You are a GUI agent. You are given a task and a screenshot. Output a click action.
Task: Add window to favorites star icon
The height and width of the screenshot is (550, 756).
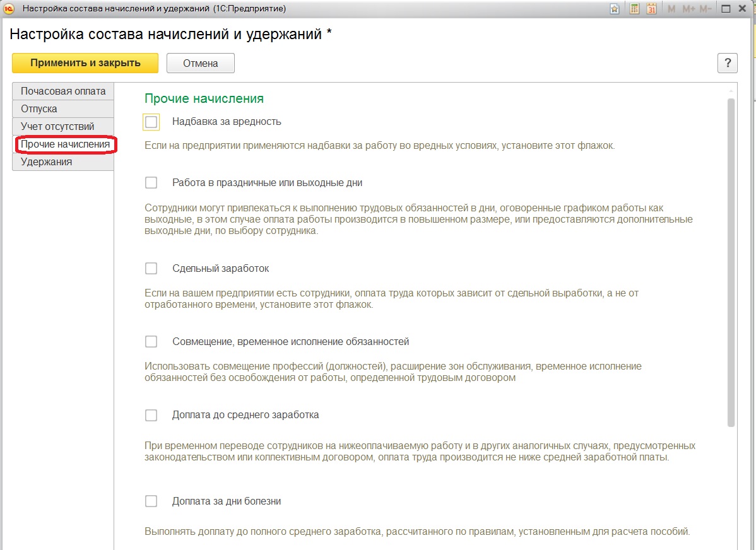click(x=614, y=9)
